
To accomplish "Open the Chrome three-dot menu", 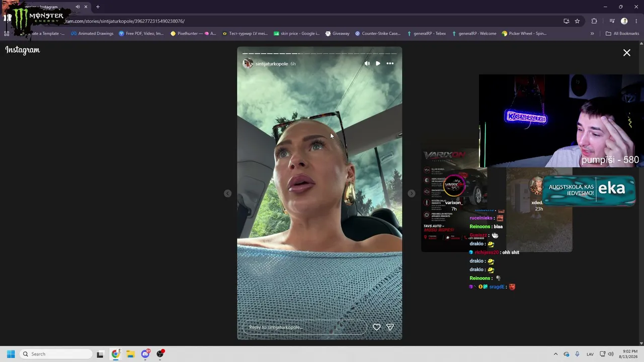I will tap(636, 21).
